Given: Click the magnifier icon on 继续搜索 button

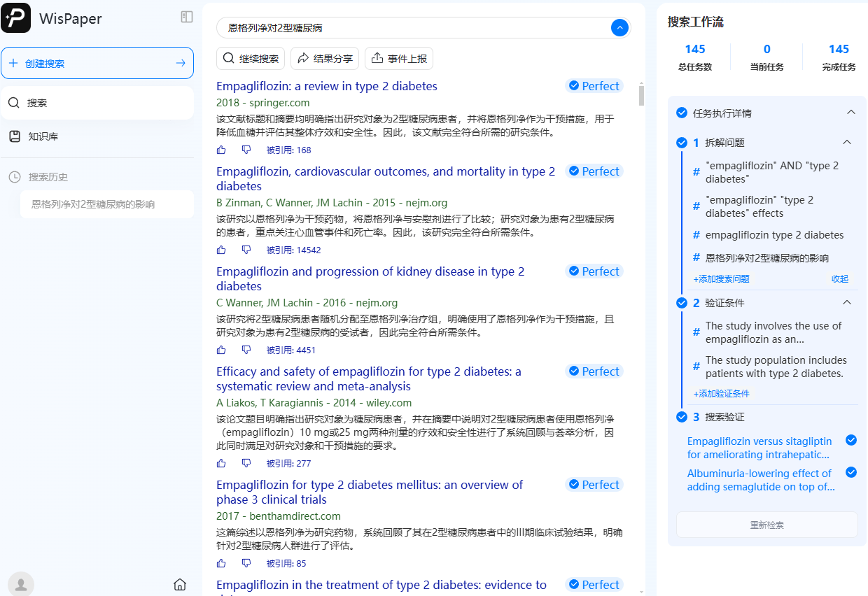Looking at the screenshot, I should (227, 58).
